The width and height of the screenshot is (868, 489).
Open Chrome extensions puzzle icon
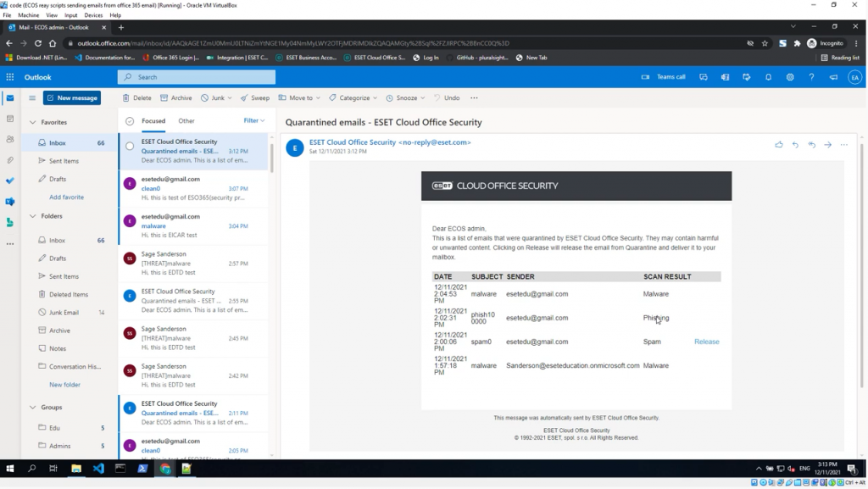[x=797, y=43]
